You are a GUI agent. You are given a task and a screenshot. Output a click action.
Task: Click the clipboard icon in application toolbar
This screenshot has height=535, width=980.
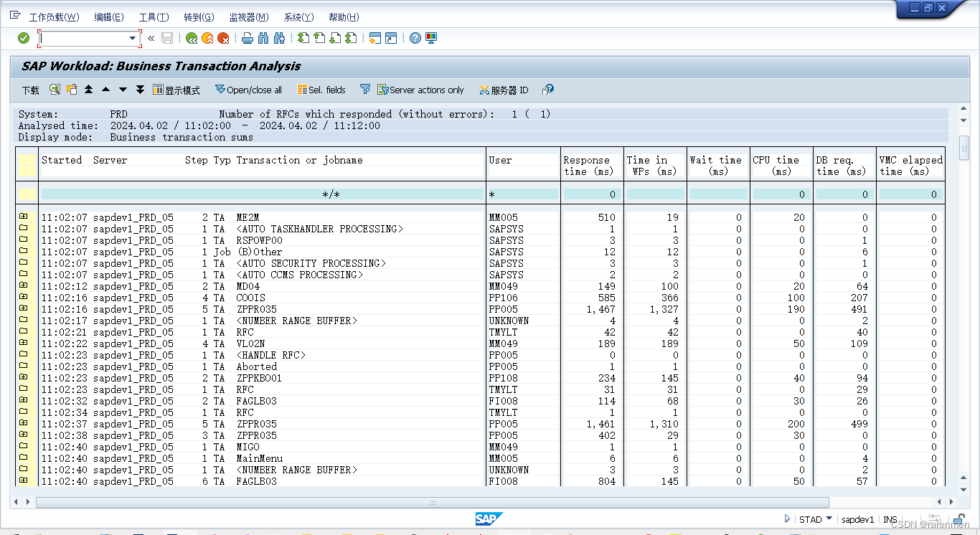tap(72, 90)
